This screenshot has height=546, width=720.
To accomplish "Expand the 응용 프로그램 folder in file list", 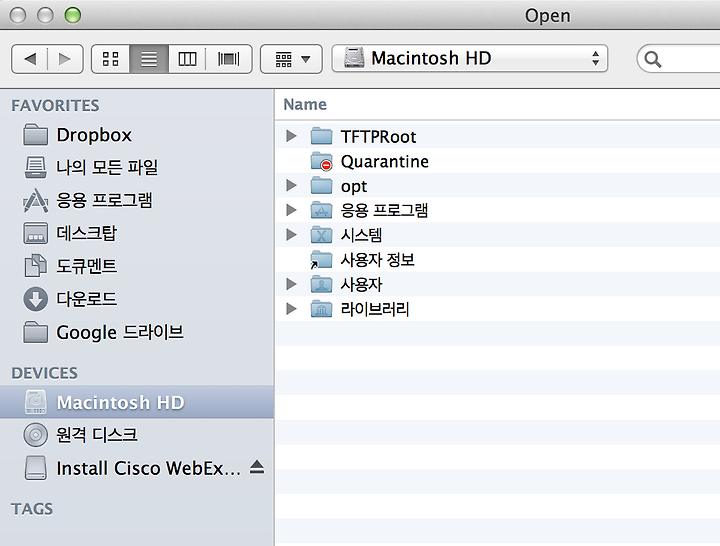I will pos(291,210).
